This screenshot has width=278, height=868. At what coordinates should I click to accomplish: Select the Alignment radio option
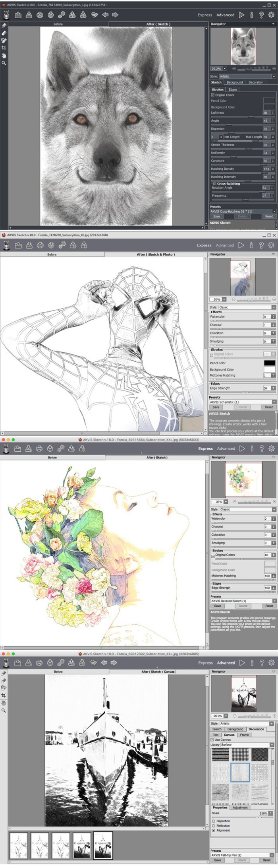[214, 830]
